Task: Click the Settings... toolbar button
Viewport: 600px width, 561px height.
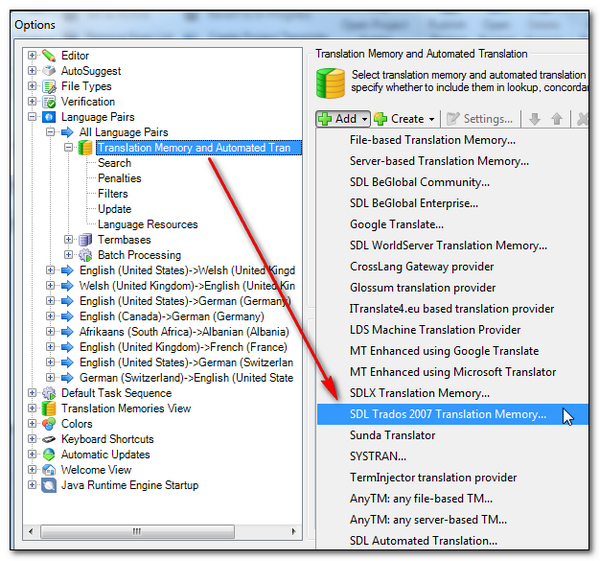Action: [480, 119]
